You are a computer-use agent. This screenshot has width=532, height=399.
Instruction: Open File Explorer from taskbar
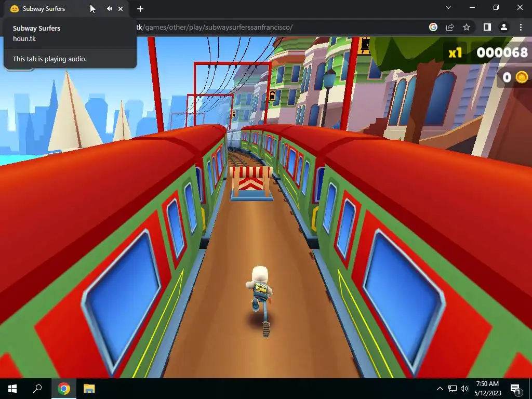(89, 389)
